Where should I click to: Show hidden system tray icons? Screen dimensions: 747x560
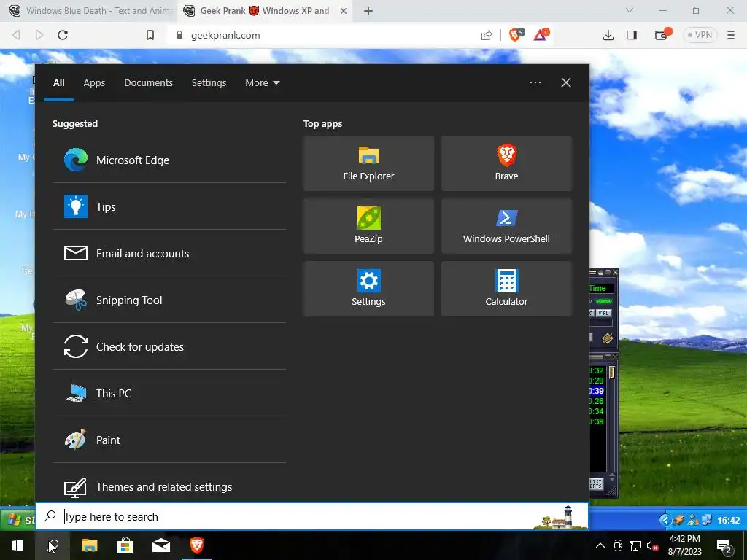coord(600,545)
